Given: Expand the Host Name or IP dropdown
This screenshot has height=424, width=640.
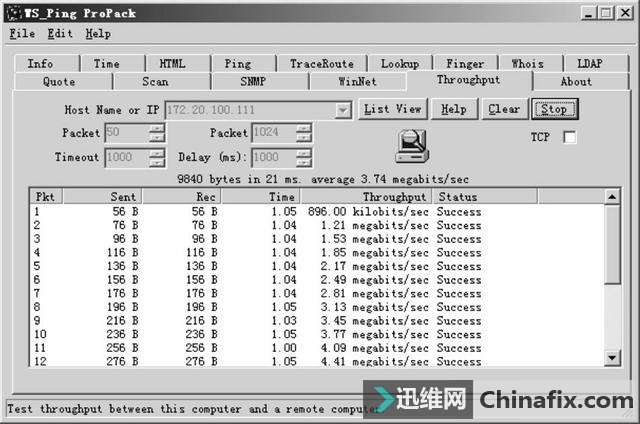Looking at the screenshot, I should click(x=343, y=110).
